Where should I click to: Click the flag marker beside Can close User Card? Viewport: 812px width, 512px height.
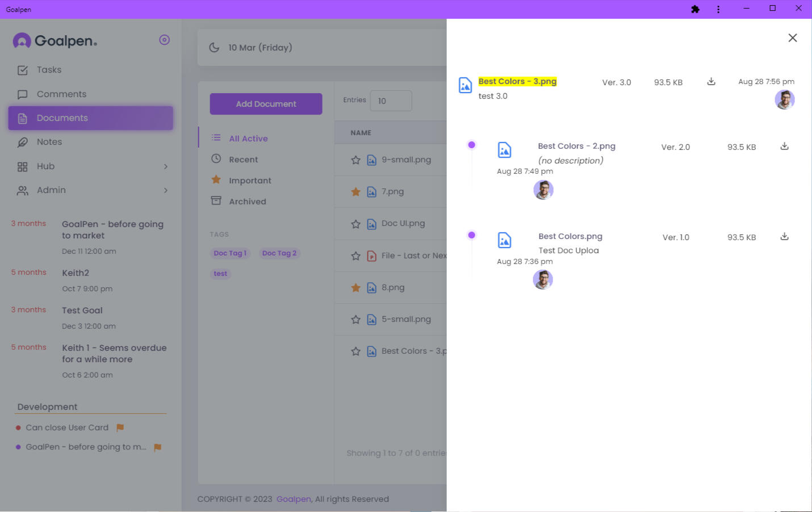tap(120, 427)
